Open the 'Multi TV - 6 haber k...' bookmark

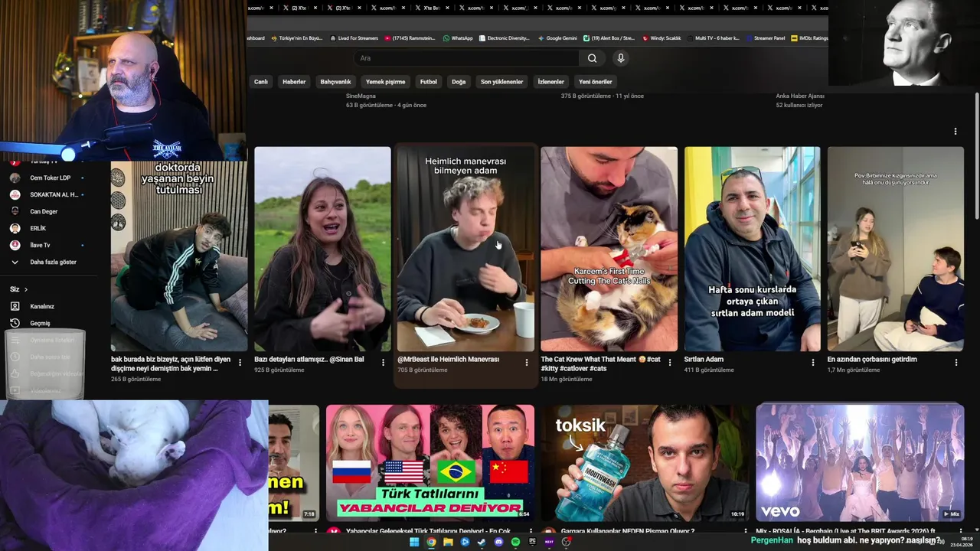click(x=714, y=37)
